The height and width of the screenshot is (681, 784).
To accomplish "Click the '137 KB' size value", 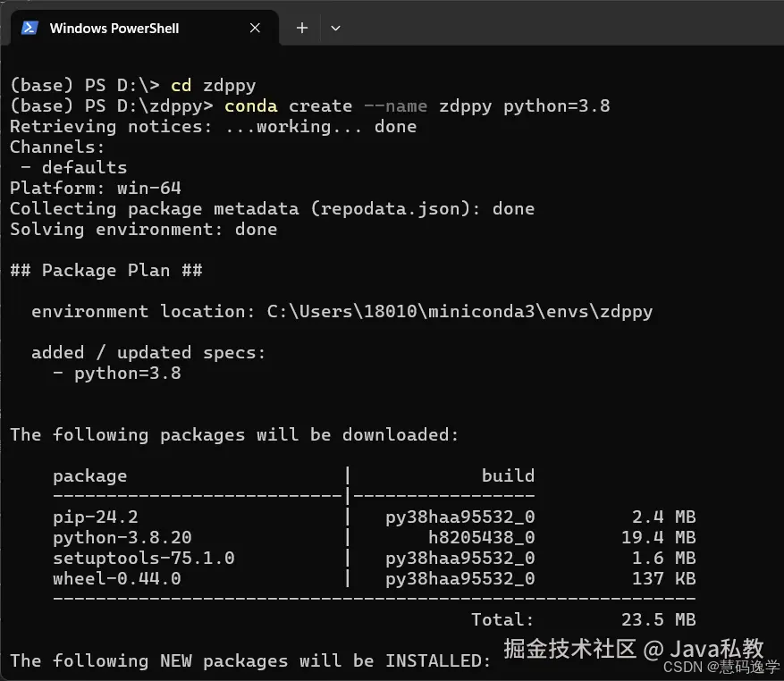I will click(663, 578).
